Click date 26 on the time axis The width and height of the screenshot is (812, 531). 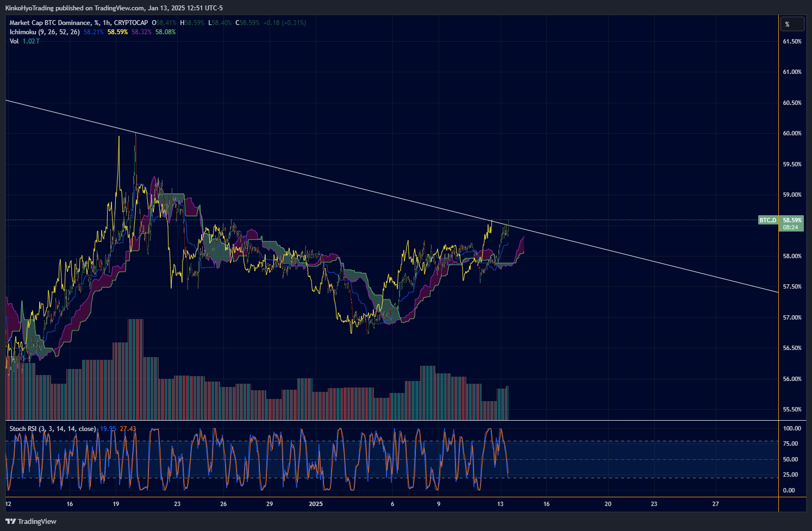(x=223, y=504)
